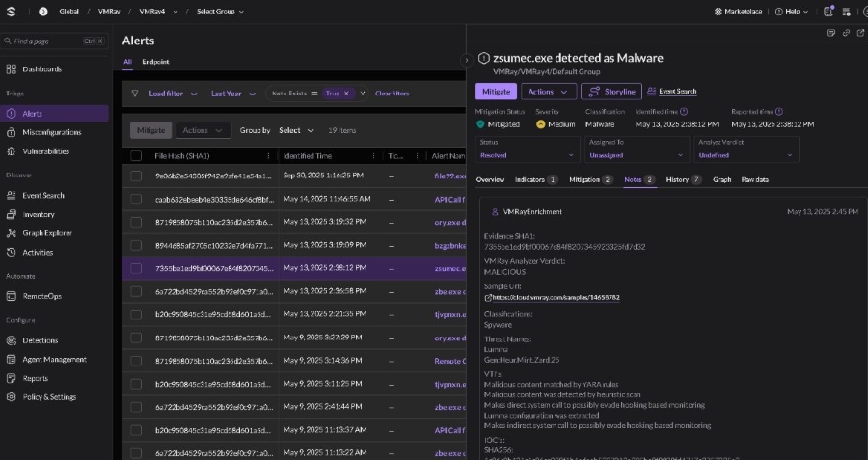Click the filter funnel icon

point(135,94)
